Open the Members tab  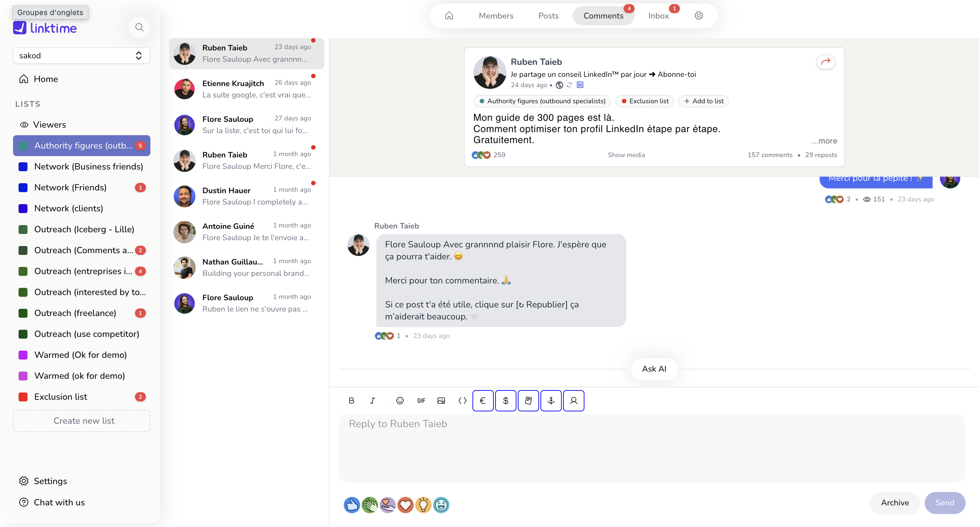[496, 15]
